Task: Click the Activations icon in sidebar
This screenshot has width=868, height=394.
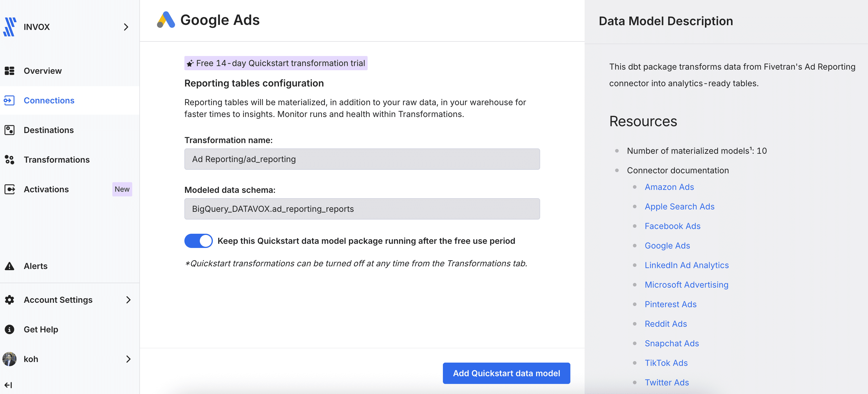Action: [9, 189]
